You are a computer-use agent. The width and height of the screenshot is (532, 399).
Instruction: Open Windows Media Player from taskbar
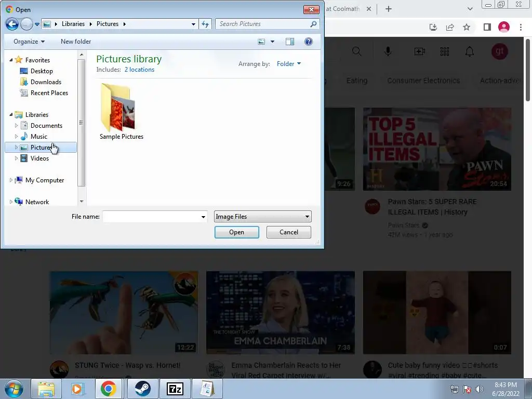coord(78,389)
